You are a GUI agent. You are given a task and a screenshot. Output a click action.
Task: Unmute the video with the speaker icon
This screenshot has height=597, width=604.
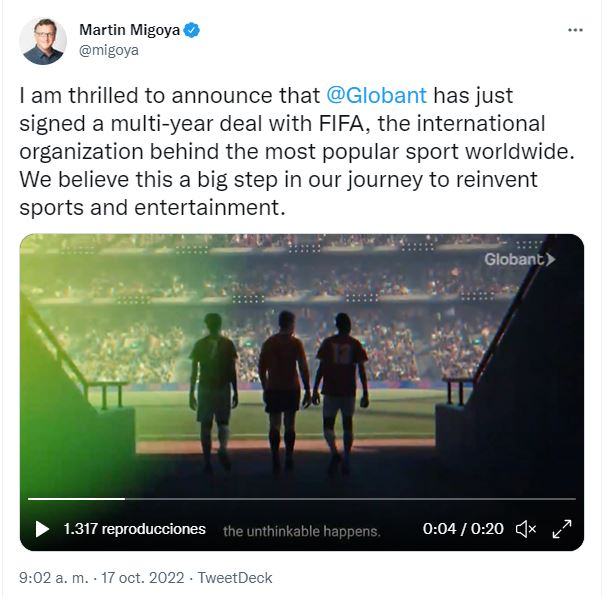(x=525, y=529)
